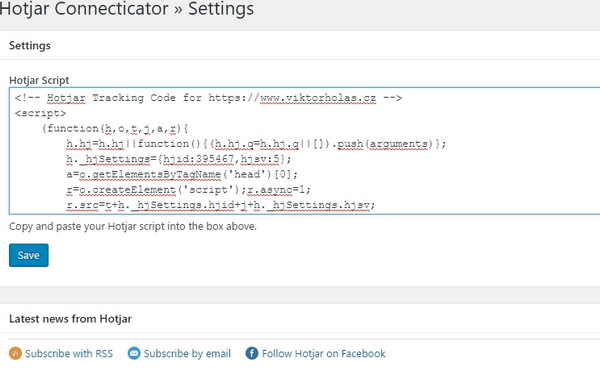Click the h.hj=h.hj||function() code line

point(256,144)
